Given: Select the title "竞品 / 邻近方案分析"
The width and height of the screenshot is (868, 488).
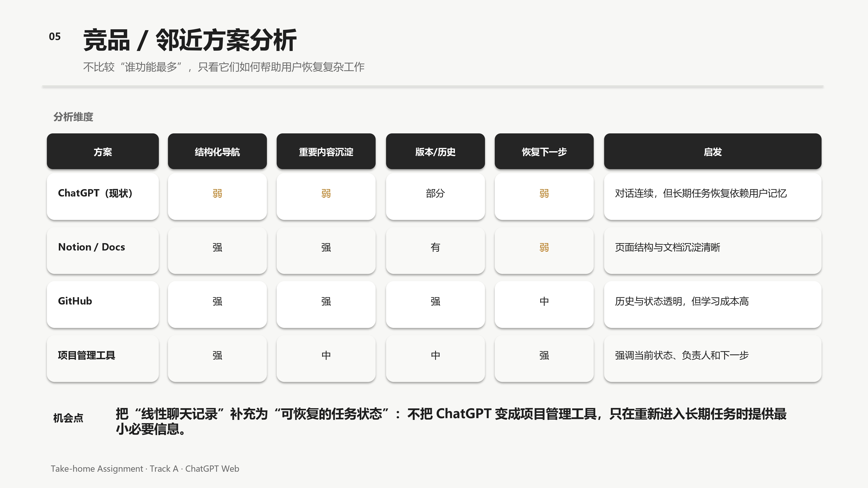Looking at the screenshot, I should pos(190,40).
